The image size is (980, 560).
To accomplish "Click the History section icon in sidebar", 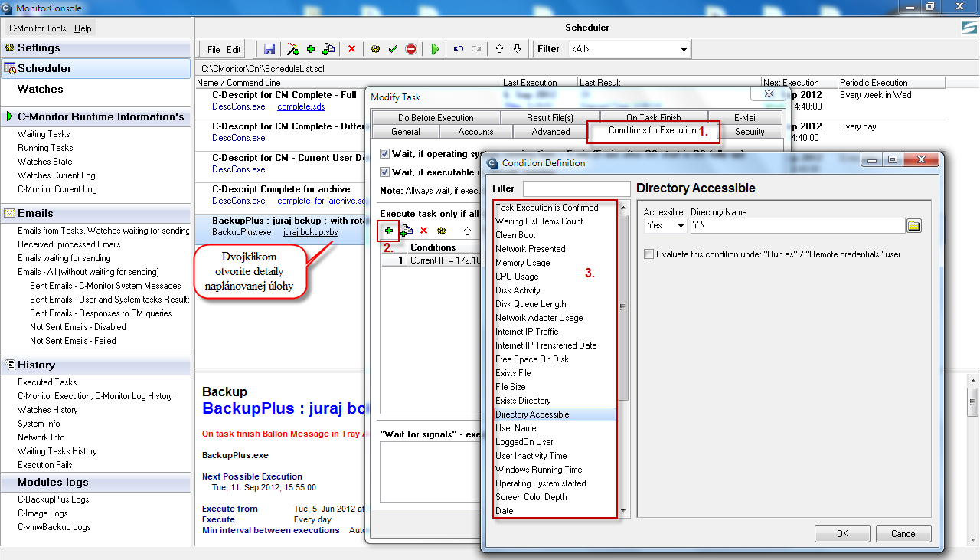I will 11,365.
